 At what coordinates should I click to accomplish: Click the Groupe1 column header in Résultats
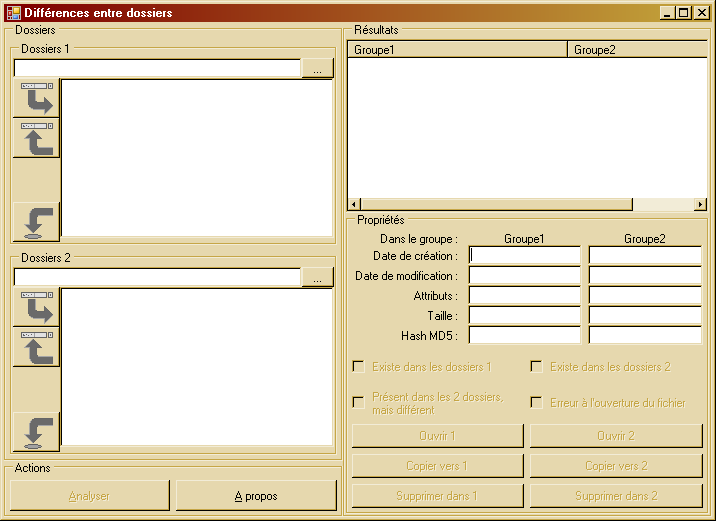tap(457, 49)
